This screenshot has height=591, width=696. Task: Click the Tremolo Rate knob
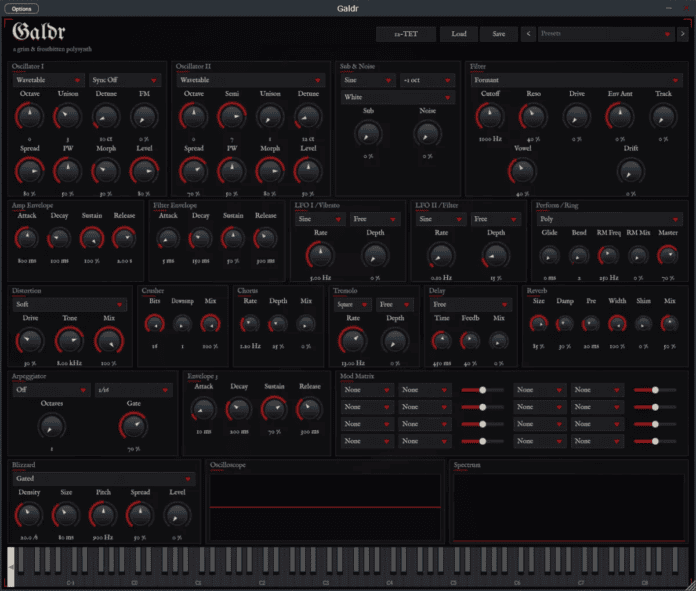pyautogui.click(x=352, y=341)
